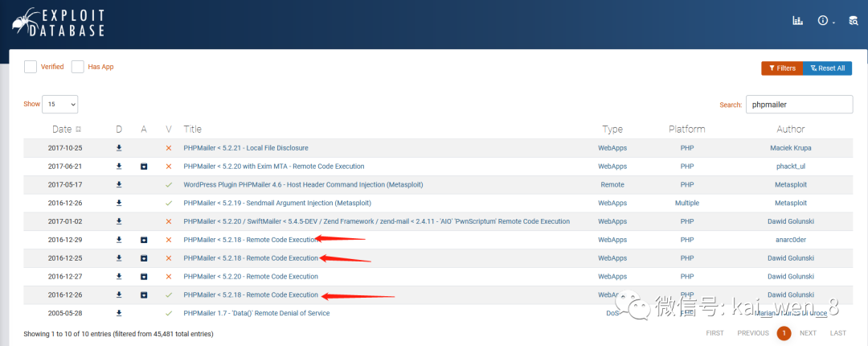This screenshot has width=868, height=346.
Task: Click the Platform column header
Action: (687, 130)
